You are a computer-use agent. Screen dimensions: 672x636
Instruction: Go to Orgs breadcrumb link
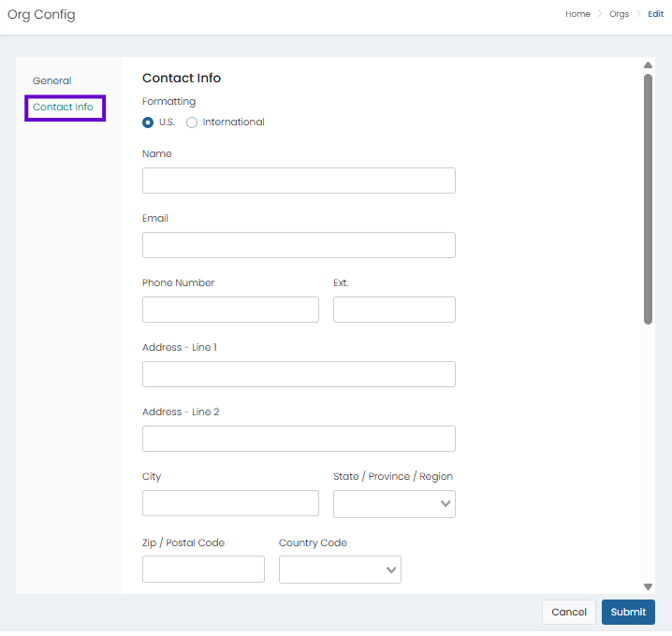click(x=619, y=14)
